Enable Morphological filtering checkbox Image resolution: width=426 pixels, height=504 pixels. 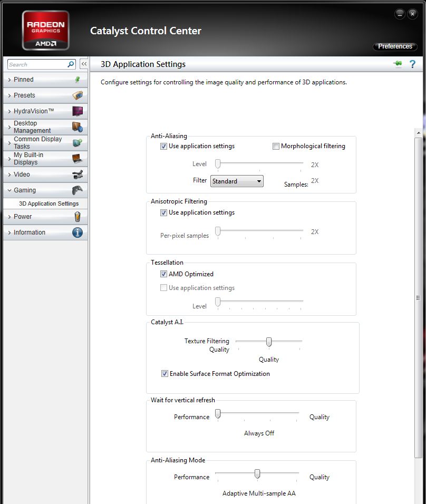(x=276, y=146)
